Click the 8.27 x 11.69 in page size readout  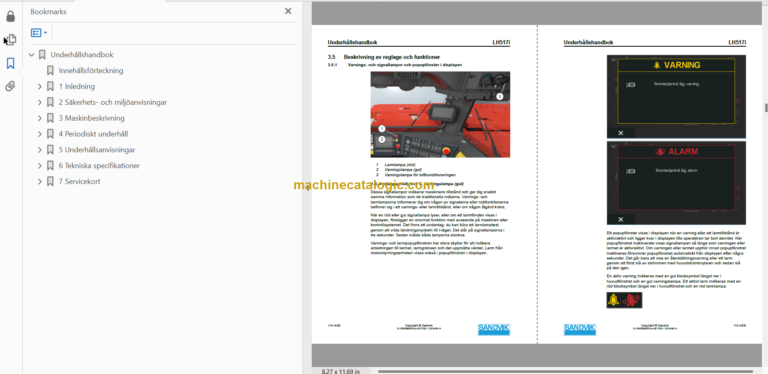tap(340, 371)
